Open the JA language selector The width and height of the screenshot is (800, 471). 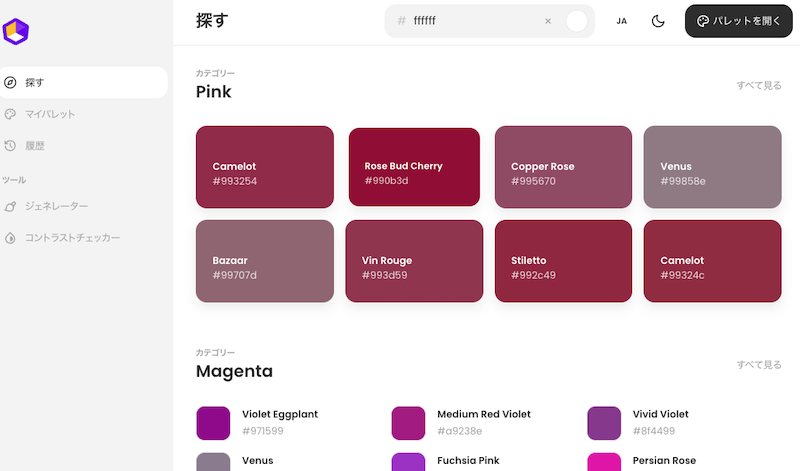tap(621, 21)
